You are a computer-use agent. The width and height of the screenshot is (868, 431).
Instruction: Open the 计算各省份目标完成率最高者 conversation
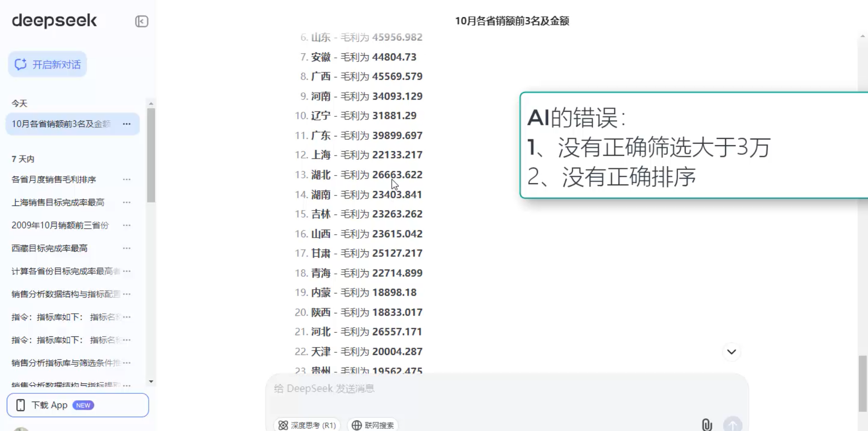point(66,271)
